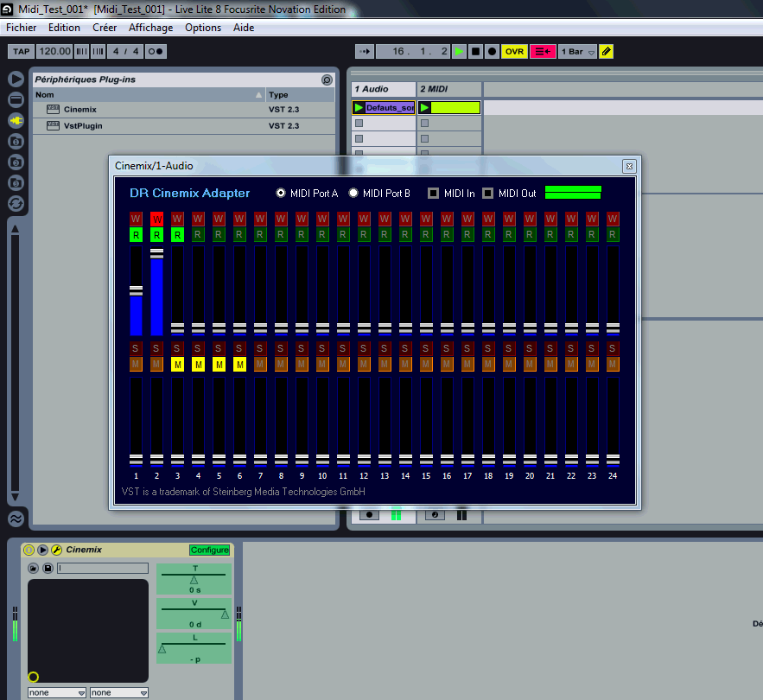The height and width of the screenshot is (700, 763).
Task: Select MIDI Port B radio button
Action: click(x=353, y=193)
